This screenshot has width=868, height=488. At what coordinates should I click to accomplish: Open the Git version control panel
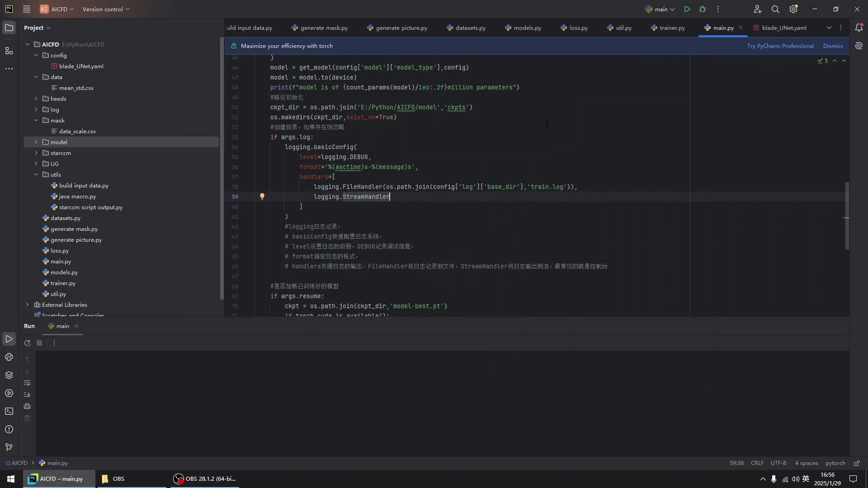point(9,447)
